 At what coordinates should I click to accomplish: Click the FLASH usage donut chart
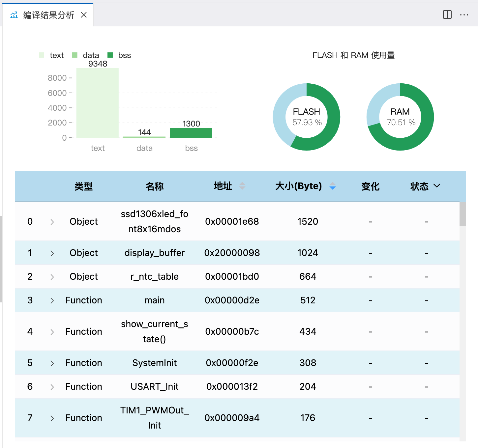click(x=307, y=117)
